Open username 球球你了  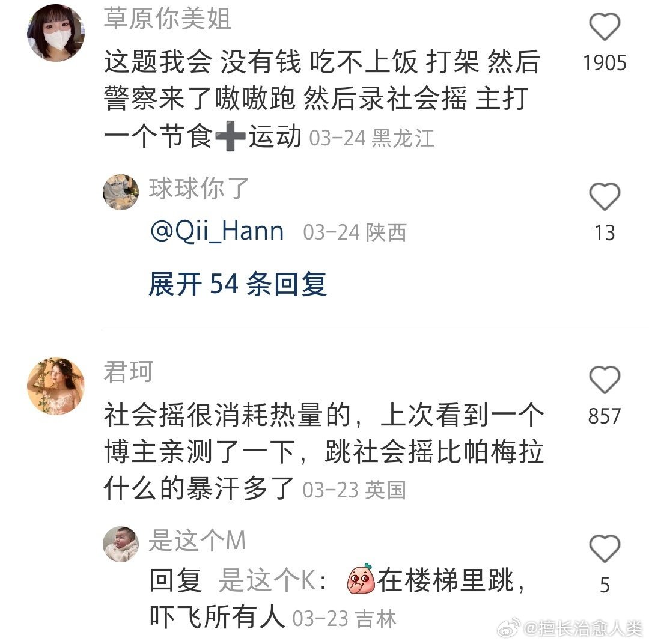tap(199, 188)
